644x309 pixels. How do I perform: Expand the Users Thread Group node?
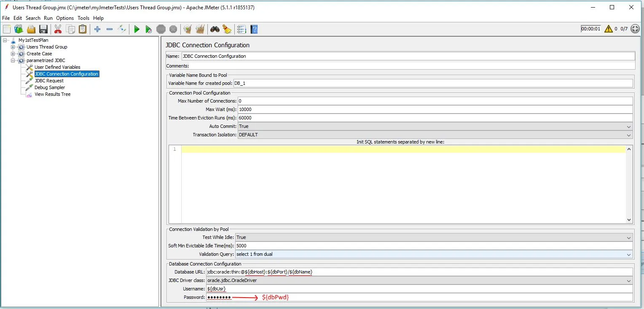point(13,47)
